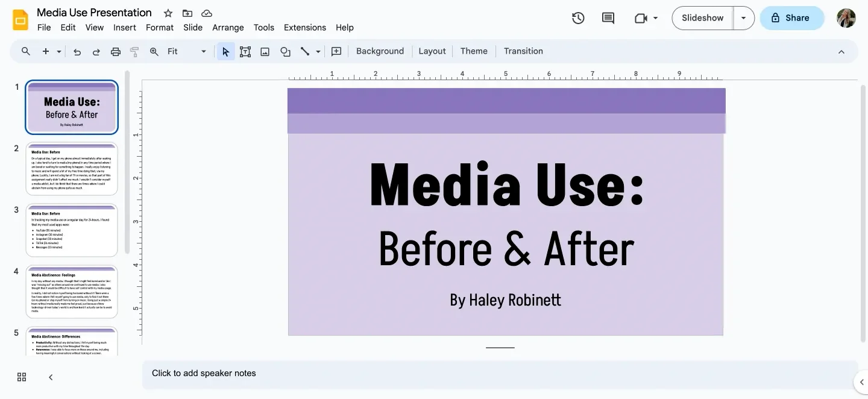Click the 'Before & After' subtitle text
The height and width of the screenshot is (399, 868).
click(x=506, y=249)
